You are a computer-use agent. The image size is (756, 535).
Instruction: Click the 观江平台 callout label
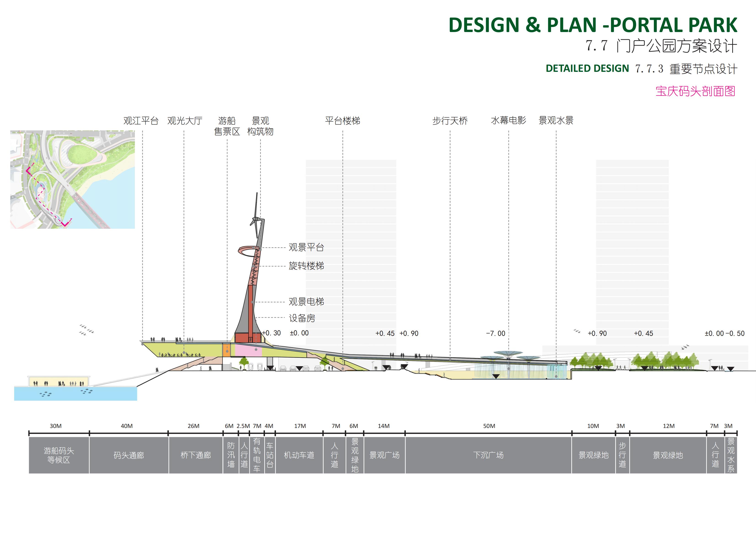point(141,121)
